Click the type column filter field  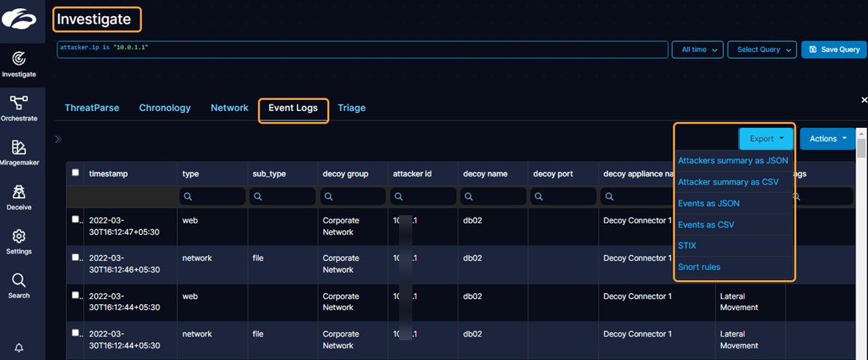point(212,197)
